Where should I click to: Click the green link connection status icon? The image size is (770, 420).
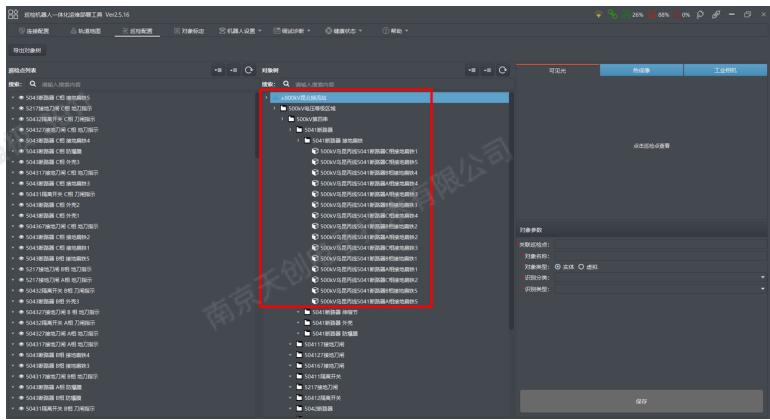pos(612,14)
